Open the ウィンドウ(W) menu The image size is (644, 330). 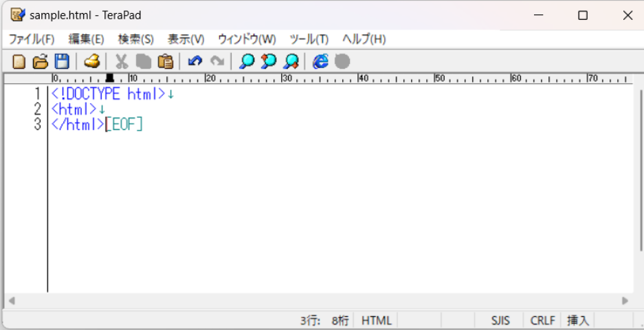tap(247, 39)
